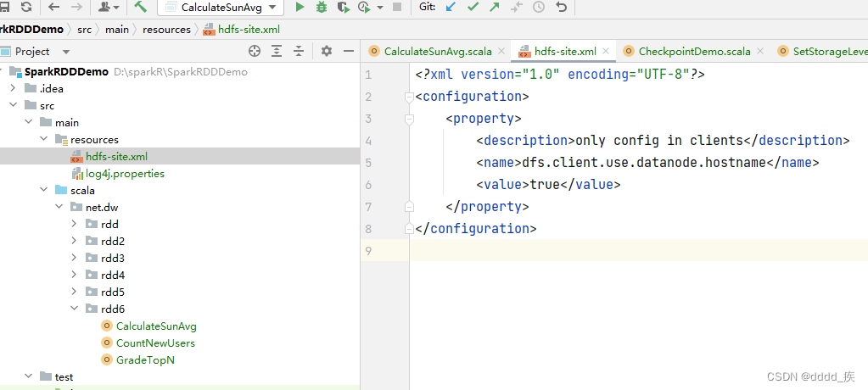Open Project panel settings gear
This screenshot has width=868, height=390.
[x=327, y=52]
